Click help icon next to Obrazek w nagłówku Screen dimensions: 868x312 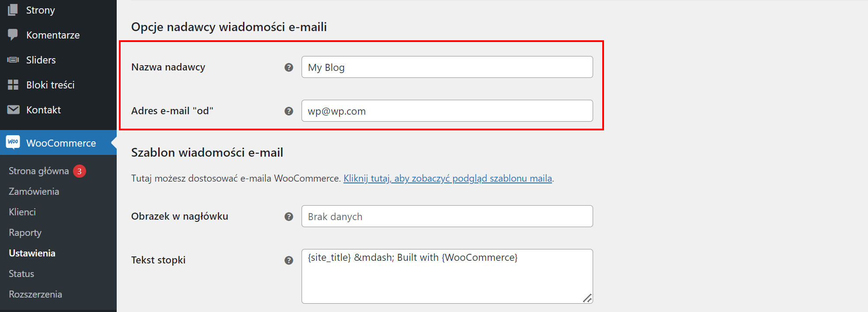pyautogui.click(x=289, y=217)
